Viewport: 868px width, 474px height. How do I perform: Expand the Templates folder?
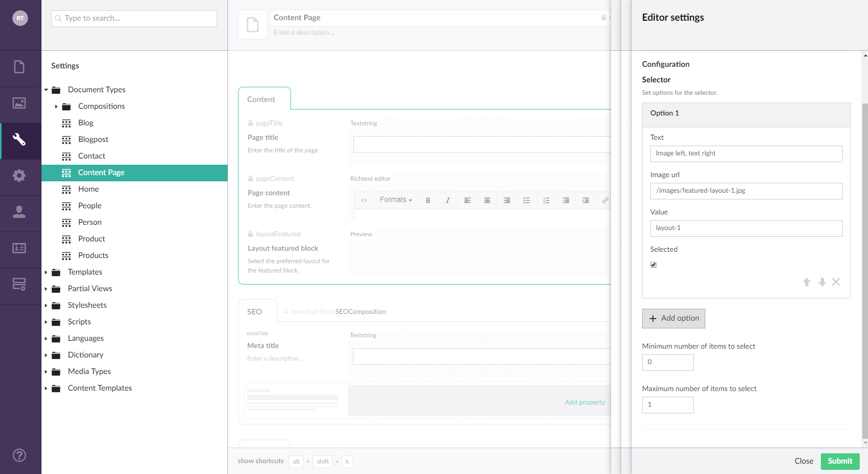pyautogui.click(x=46, y=272)
